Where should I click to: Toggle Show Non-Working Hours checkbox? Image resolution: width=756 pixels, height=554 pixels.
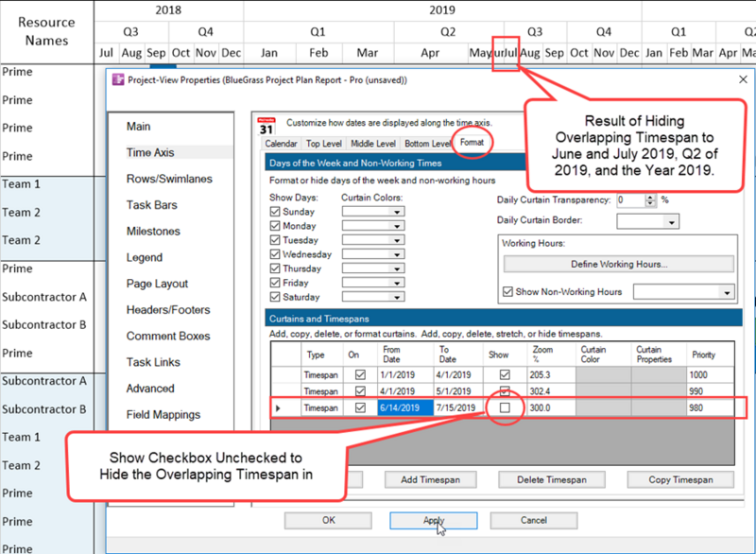pos(507,292)
